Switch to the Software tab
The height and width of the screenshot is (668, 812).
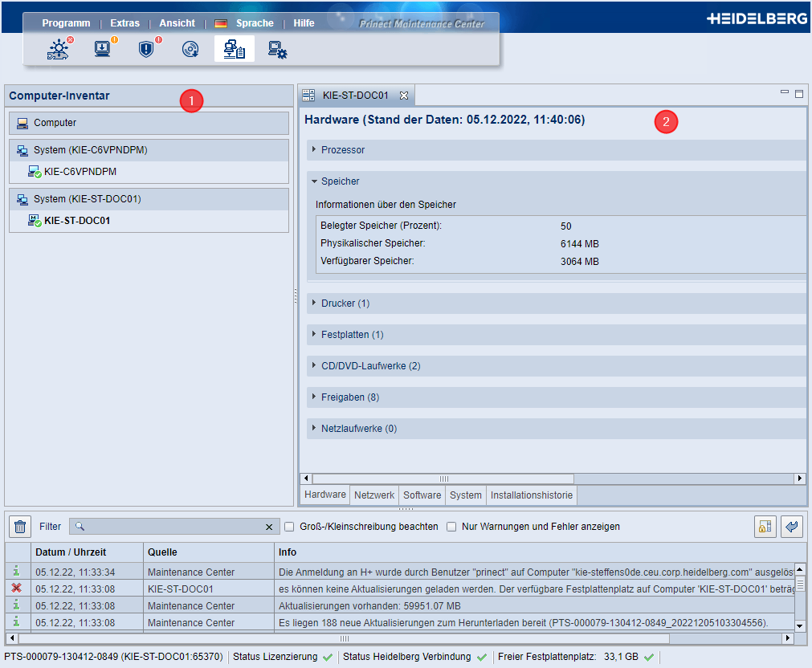pyautogui.click(x=422, y=495)
